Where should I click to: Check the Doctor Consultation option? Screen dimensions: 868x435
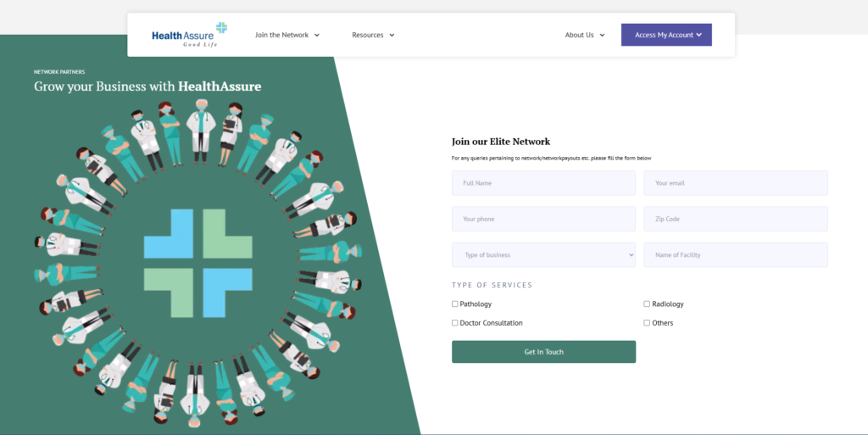point(455,323)
